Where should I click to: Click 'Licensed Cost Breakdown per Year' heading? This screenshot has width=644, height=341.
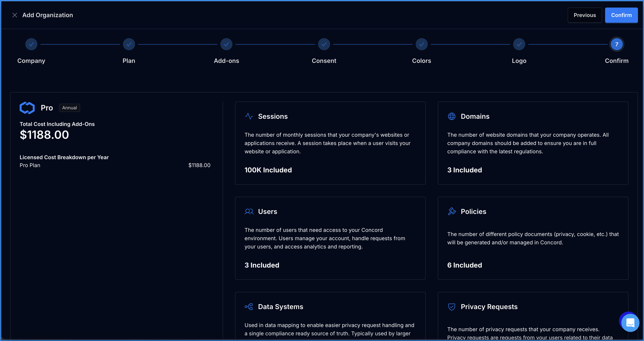[64, 157]
